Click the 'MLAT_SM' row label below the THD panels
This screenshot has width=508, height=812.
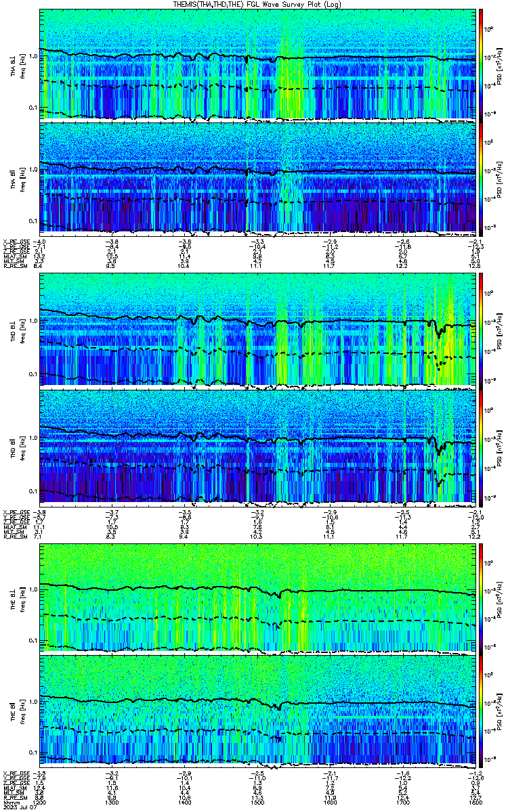pos(14,526)
